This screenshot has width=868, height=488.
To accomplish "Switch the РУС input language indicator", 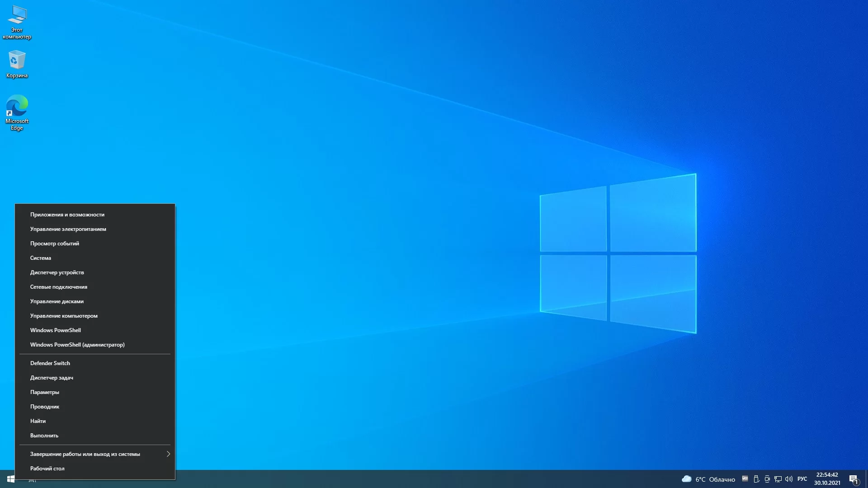I will [802, 479].
